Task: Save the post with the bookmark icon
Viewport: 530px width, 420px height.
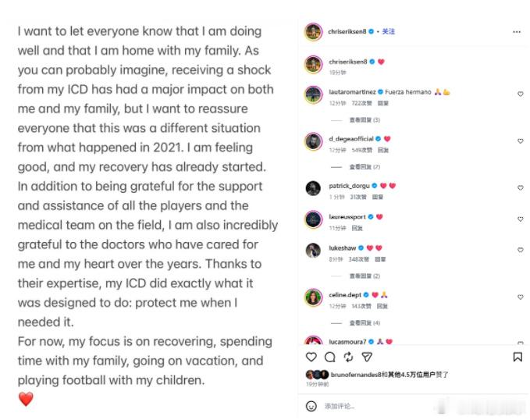Action: (518, 357)
